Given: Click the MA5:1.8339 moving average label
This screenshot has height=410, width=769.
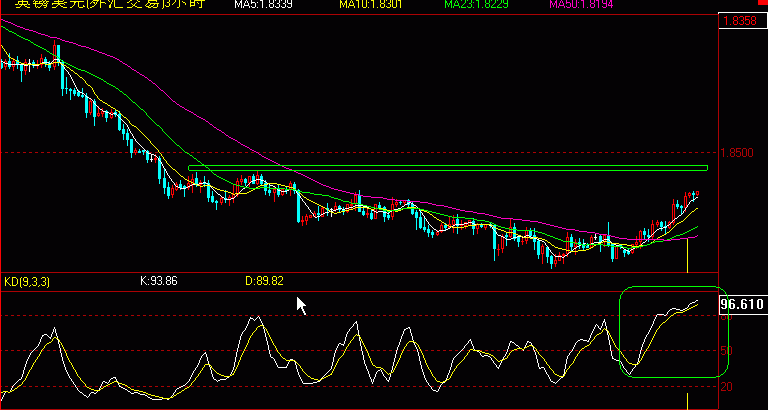Looking at the screenshot, I should 263,4.
